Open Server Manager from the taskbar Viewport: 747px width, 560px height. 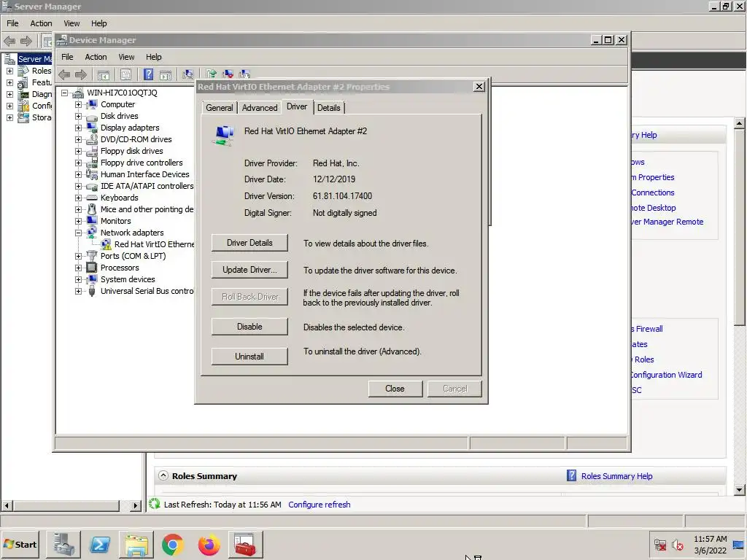[63, 544]
